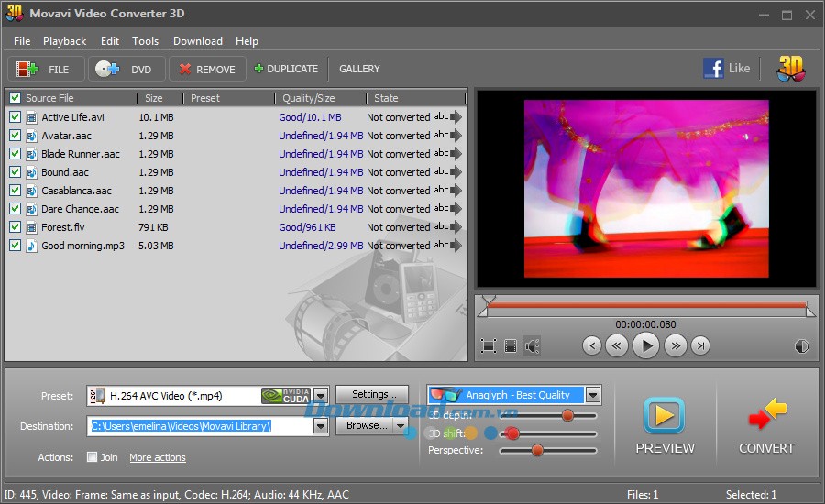Click the NVIDIA CUDA badge
Screen dimensions: 825x504
[x=286, y=396]
